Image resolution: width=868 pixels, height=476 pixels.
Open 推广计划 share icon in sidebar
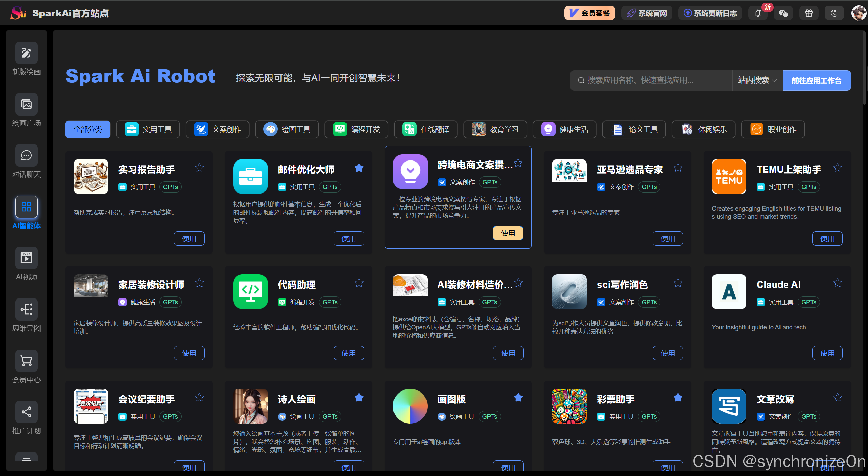click(26, 412)
